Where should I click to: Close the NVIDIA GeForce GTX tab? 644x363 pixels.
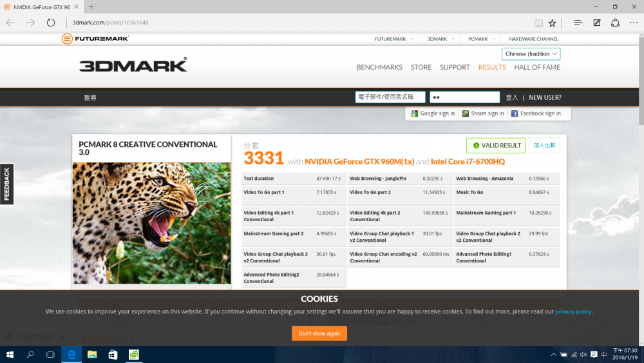77,7
